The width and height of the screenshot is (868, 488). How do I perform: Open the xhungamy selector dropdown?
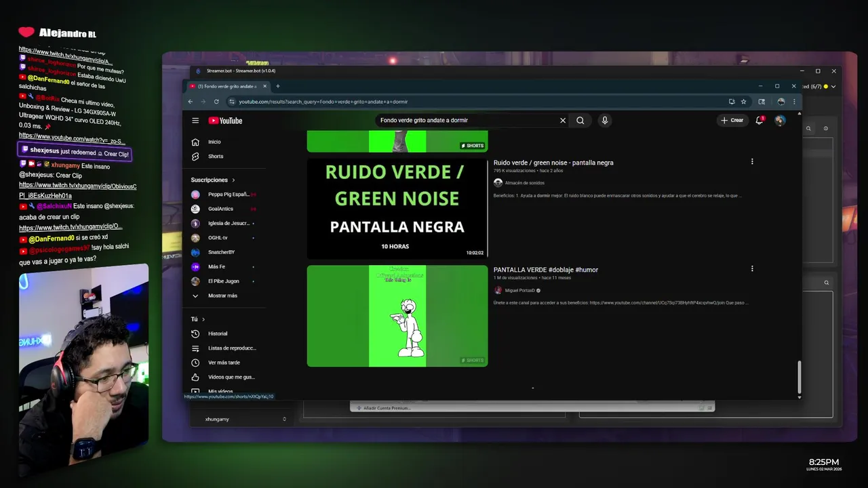[x=245, y=419]
